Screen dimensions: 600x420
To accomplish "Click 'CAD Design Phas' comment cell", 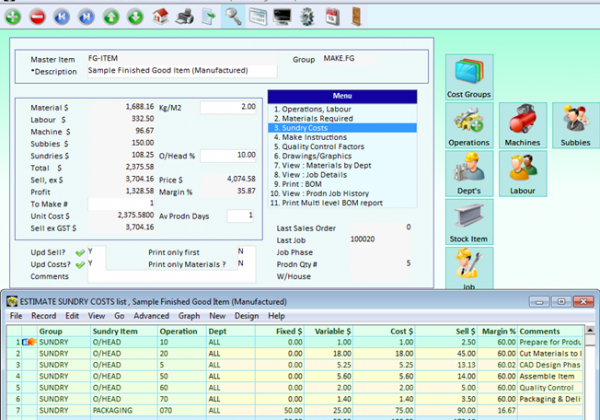I will (x=550, y=365).
